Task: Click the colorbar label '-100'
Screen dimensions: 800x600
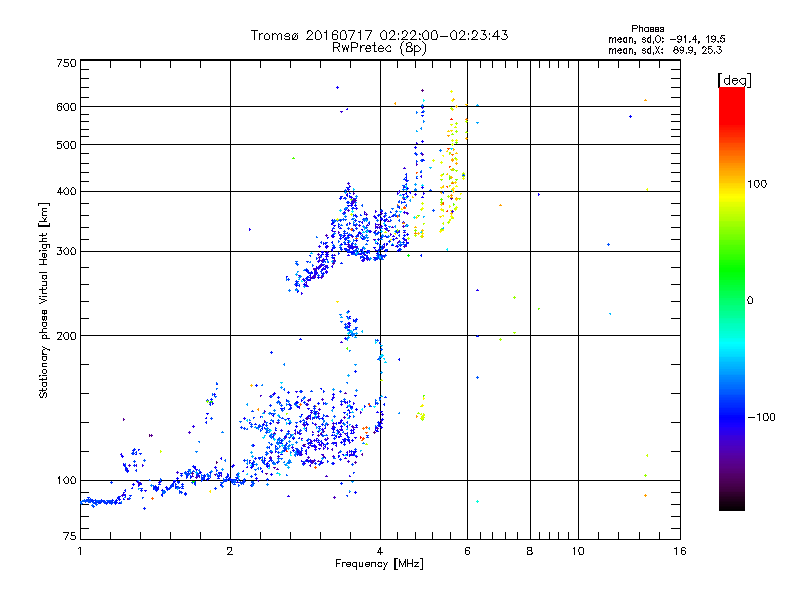Action: click(x=761, y=417)
